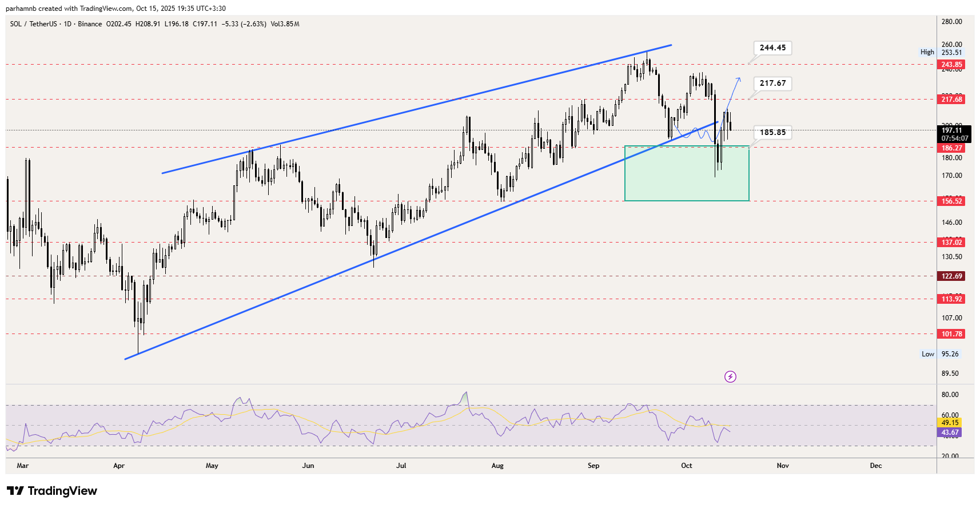Click the blue projection arrow tip
Image resolution: width=980 pixels, height=508 pixels.
pos(739,78)
